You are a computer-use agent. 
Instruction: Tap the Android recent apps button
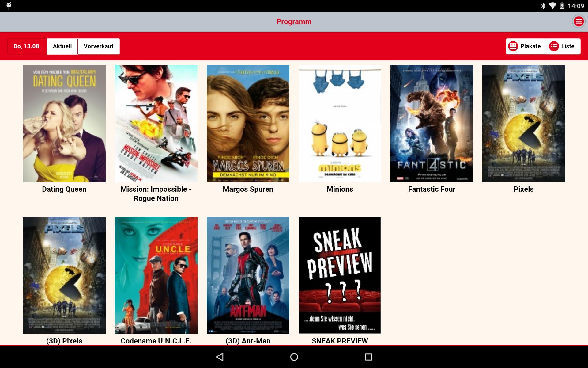pyautogui.click(x=368, y=357)
